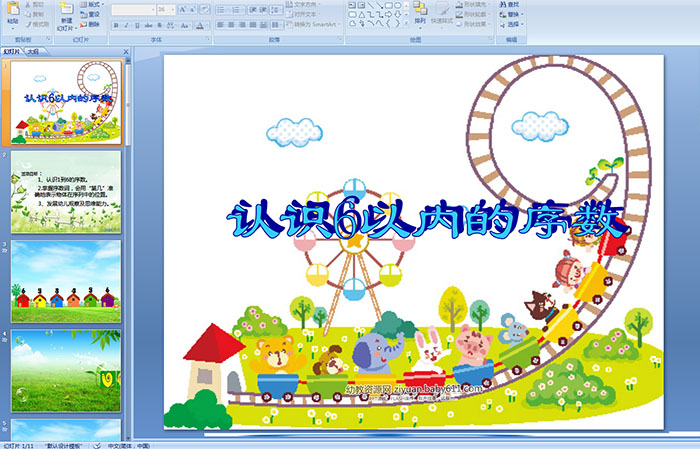Click Find (查找) button
The width and height of the screenshot is (700, 449).
509,4
